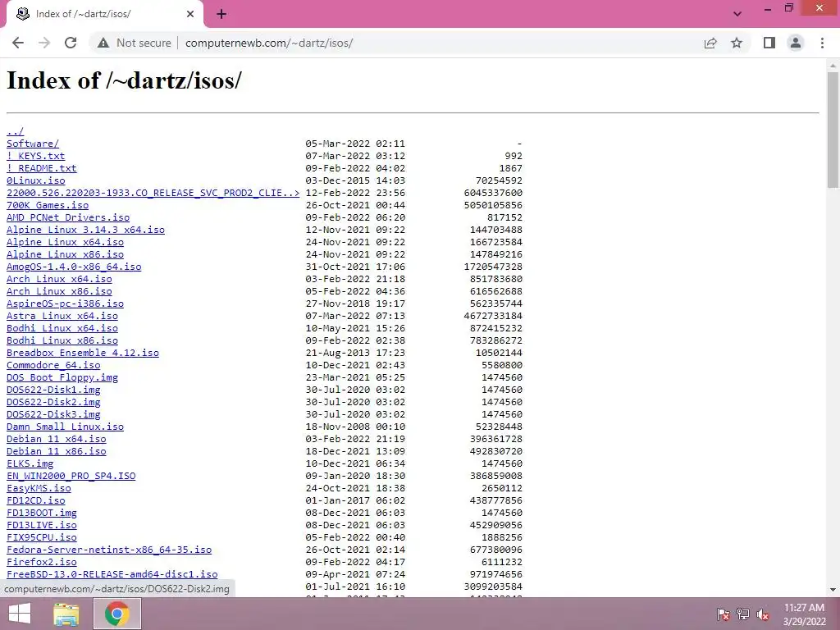Viewport: 840px width, 630px height.
Task: Download Breadbox_Ensemble_4.12.iso
Action: click(83, 353)
